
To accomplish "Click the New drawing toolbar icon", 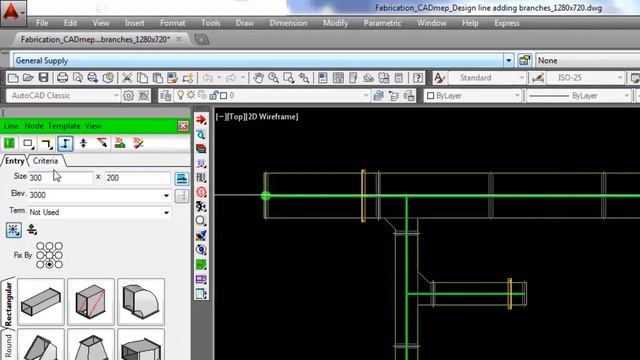I will pyautogui.click(x=13, y=78).
